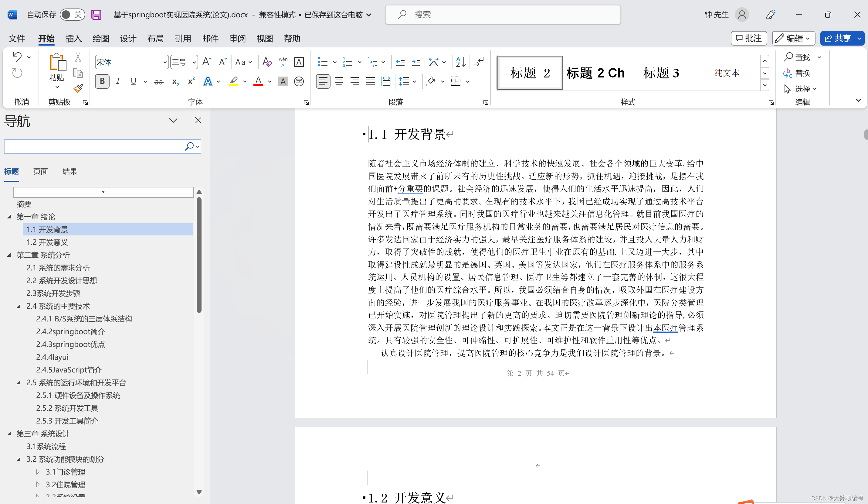Click the 共享 share button

click(838, 38)
